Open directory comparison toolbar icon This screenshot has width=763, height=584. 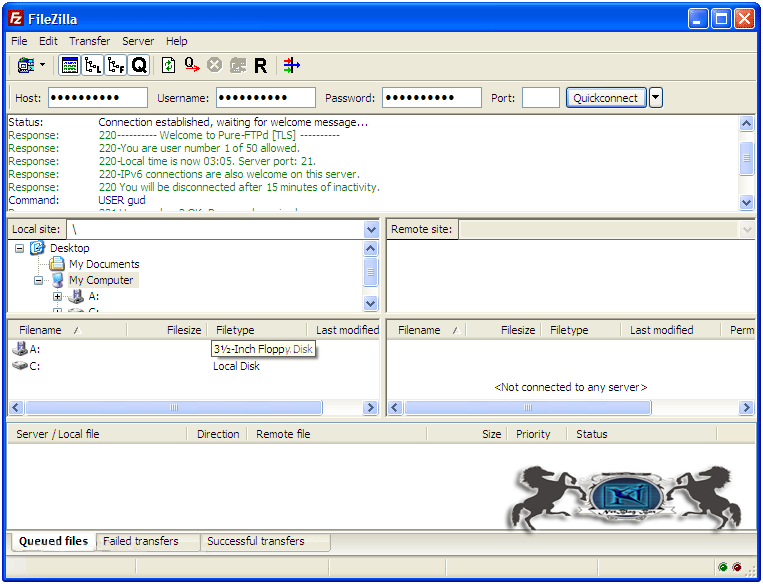point(291,66)
